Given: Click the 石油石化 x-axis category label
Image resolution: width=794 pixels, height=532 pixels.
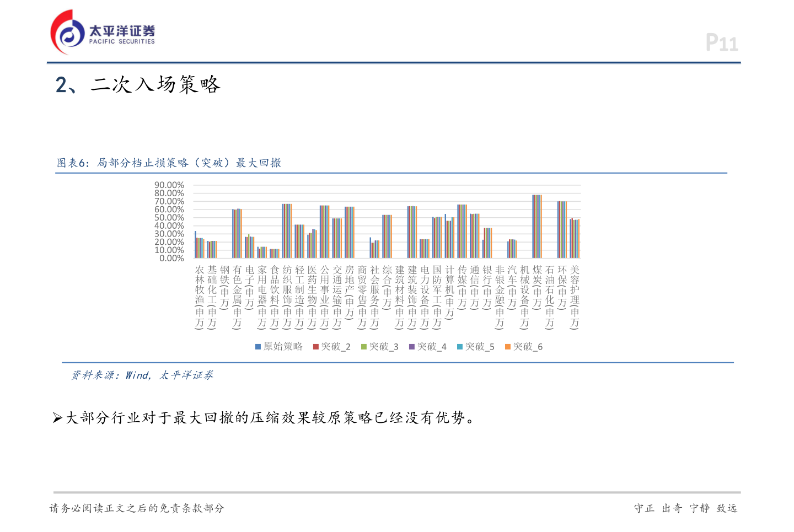Looking at the screenshot, I should point(550,297).
